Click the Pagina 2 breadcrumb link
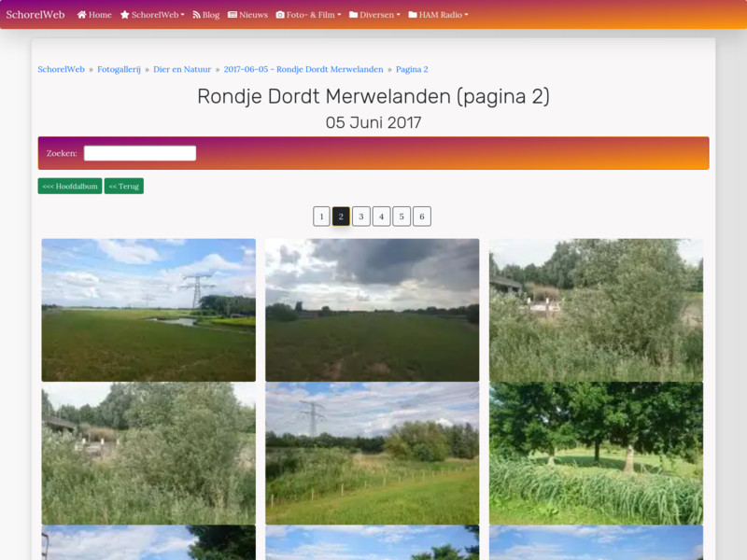 coord(412,69)
